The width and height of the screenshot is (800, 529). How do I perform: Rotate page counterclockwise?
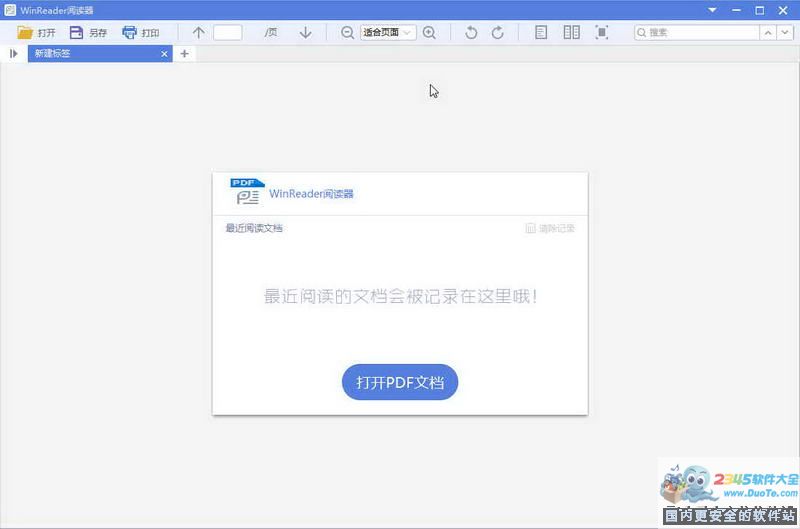[471, 33]
